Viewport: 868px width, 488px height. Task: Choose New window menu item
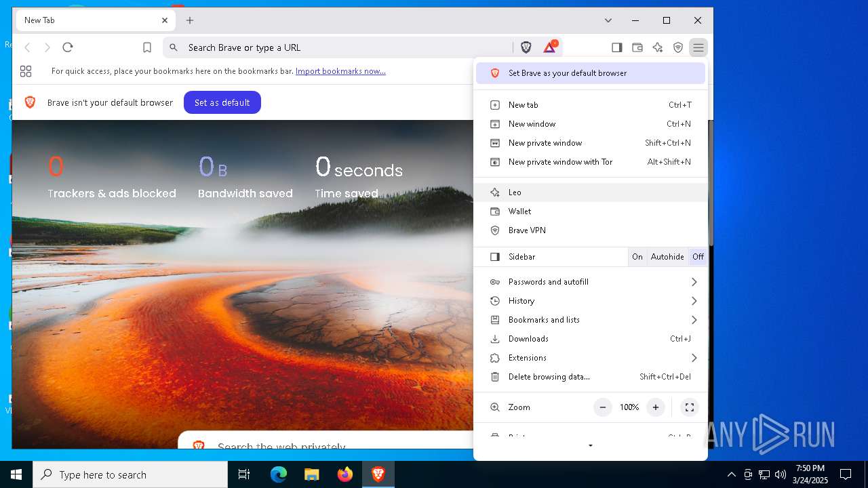[x=591, y=124]
